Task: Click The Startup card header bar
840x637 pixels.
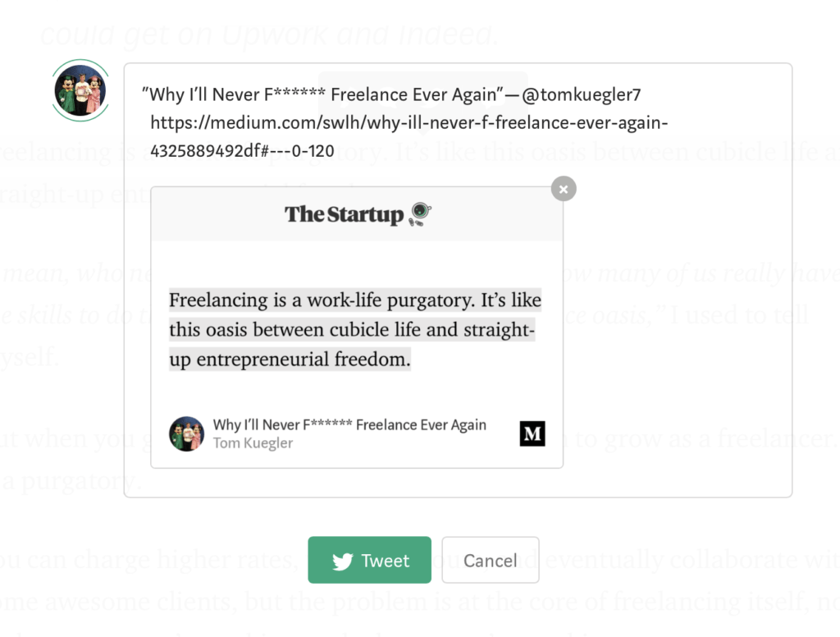Action: [x=357, y=214]
